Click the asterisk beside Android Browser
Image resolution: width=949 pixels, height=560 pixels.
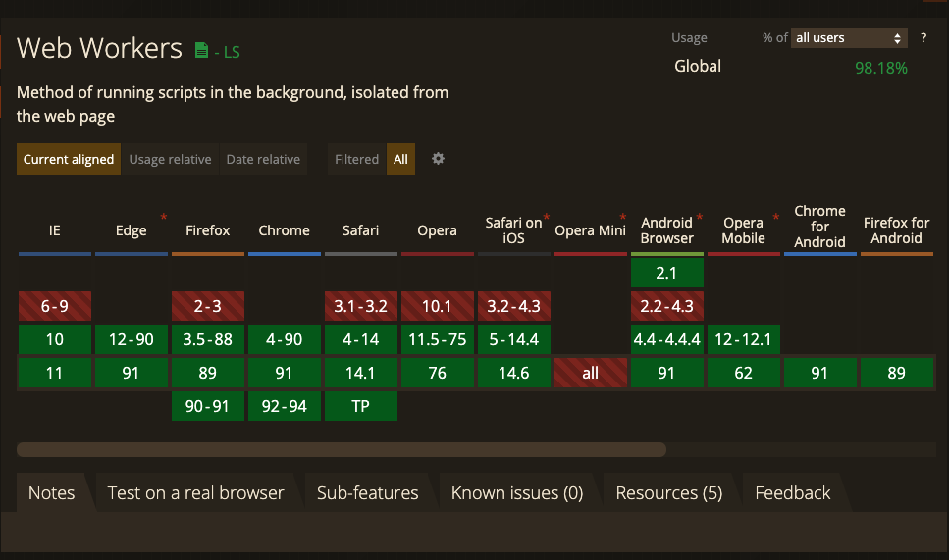coord(700,217)
